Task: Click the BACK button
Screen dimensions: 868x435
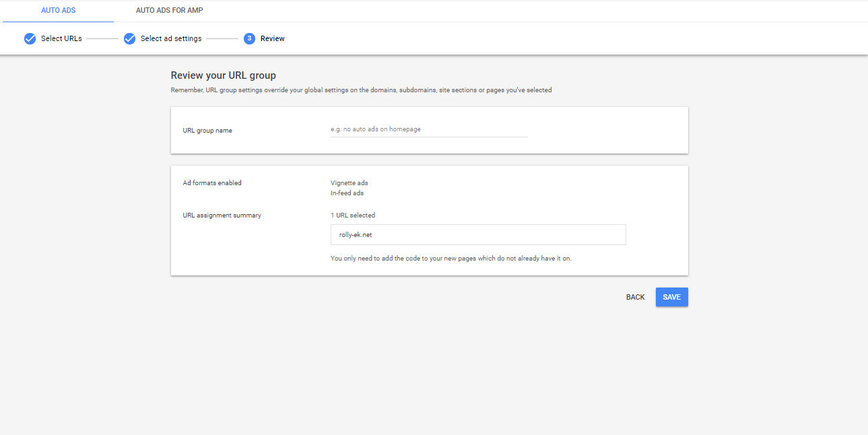Action: tap(634, 297)
